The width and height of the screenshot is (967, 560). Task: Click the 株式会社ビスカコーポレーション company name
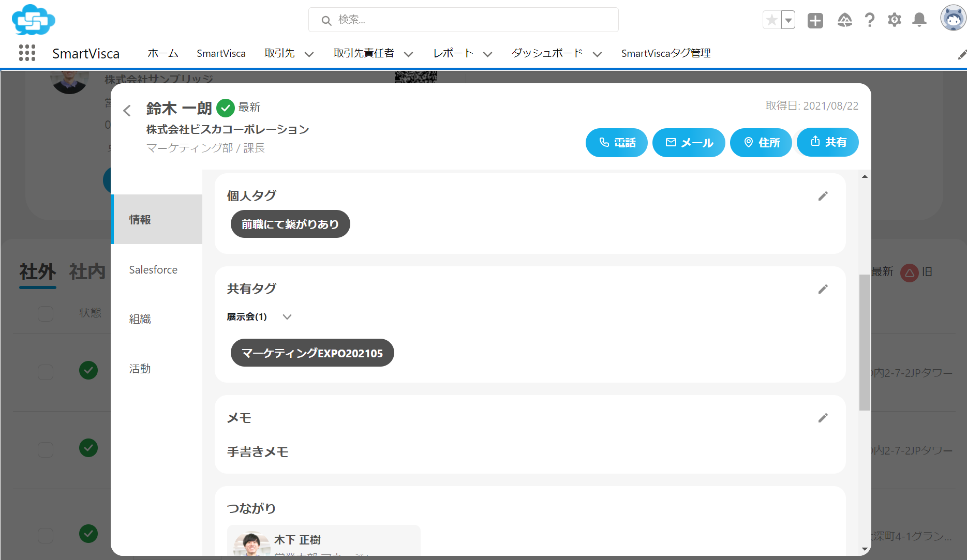(228, 129)
